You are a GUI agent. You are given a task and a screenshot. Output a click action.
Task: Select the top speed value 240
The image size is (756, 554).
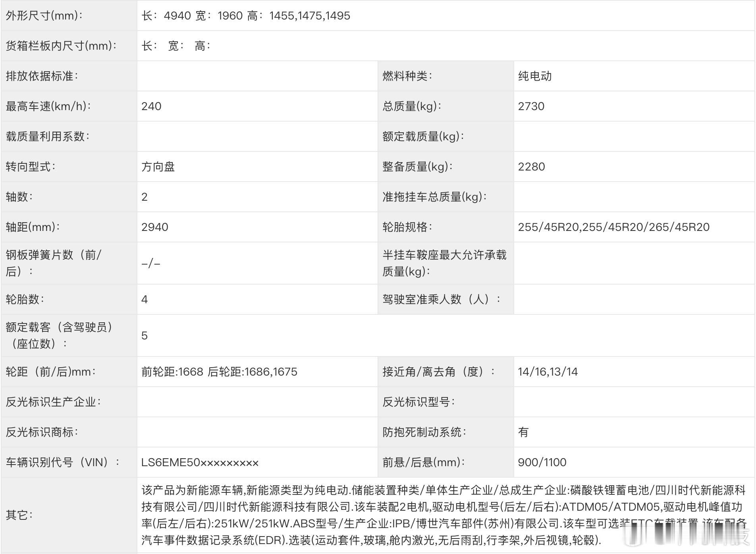coord(151,107)
